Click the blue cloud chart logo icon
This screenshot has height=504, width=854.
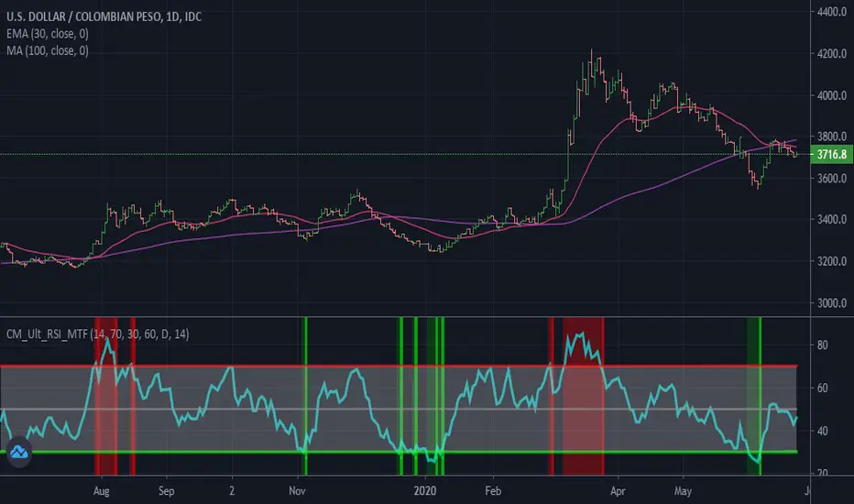(x=19, y=452)
